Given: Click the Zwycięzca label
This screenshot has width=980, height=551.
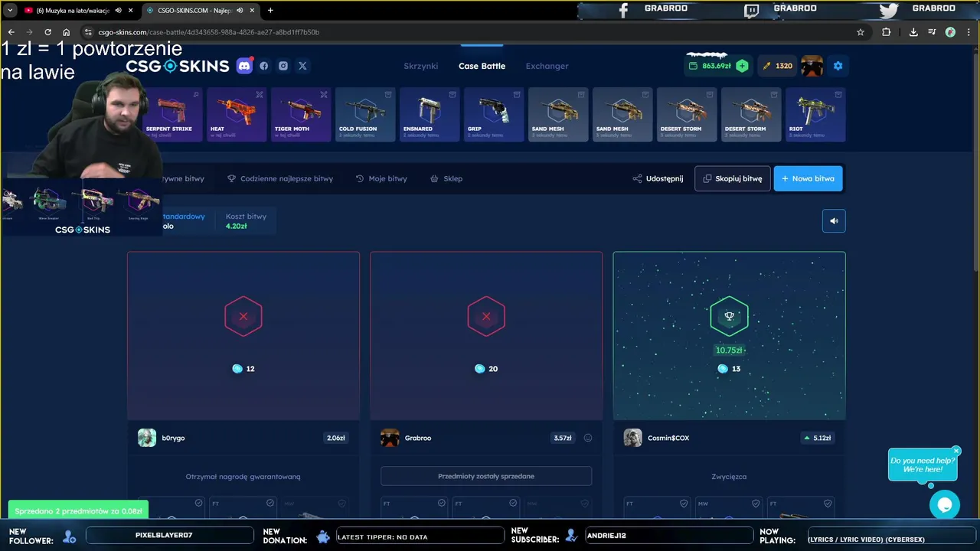Looking at the screenshot, I should click(729, 476).
